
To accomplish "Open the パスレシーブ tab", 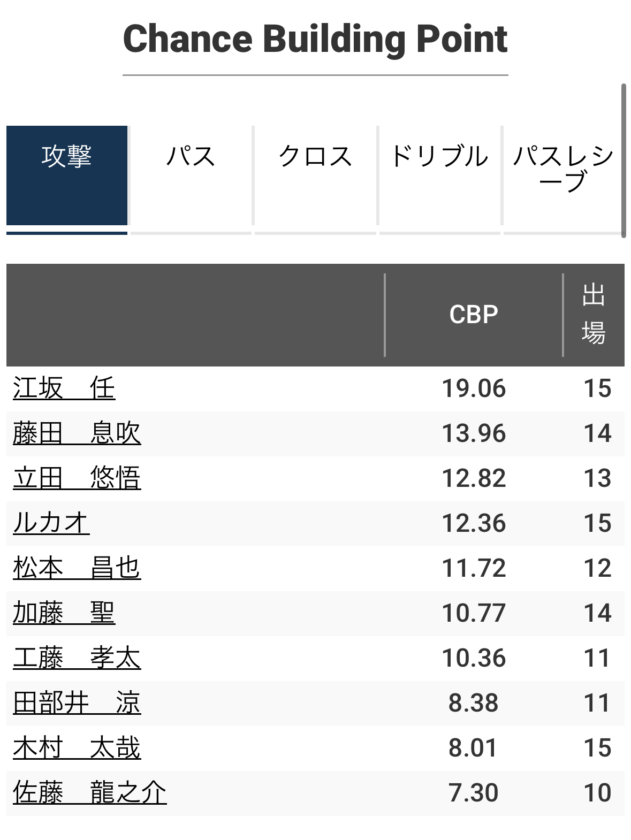I will coord(562,175).
